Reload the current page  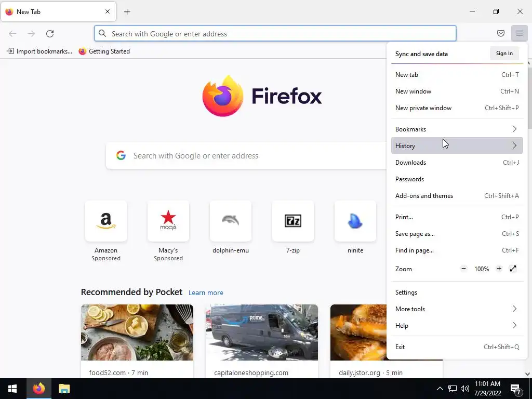(50, 34)
